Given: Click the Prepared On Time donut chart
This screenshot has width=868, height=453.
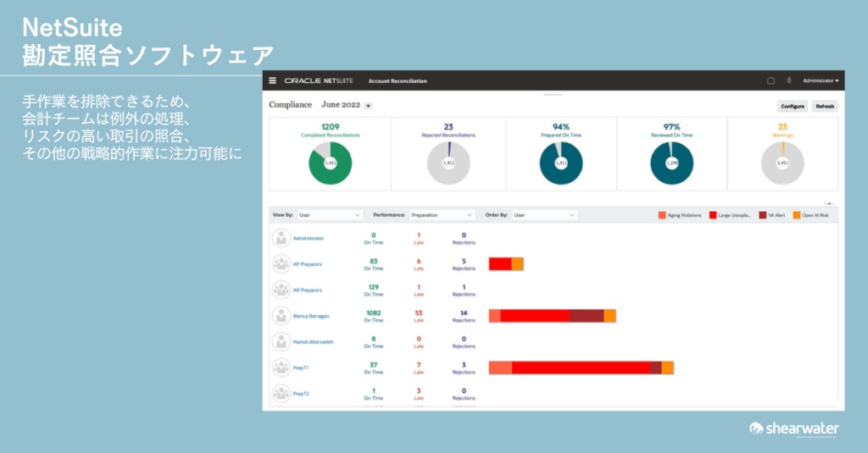Looking at the screenshot, I should 561,163.
